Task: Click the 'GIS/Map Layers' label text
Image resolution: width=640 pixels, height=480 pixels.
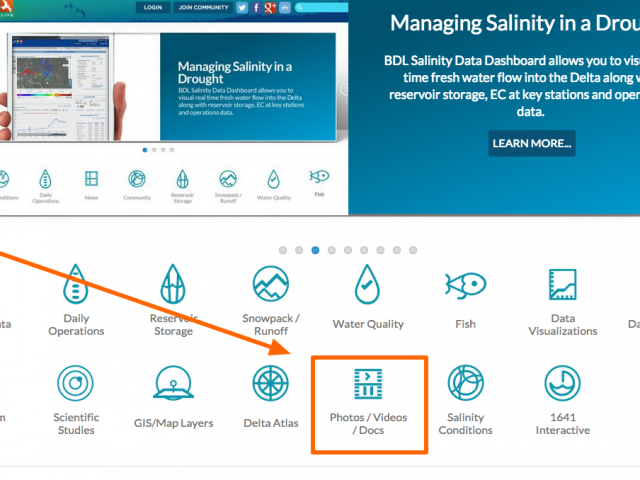Action: tap(173, 423)
